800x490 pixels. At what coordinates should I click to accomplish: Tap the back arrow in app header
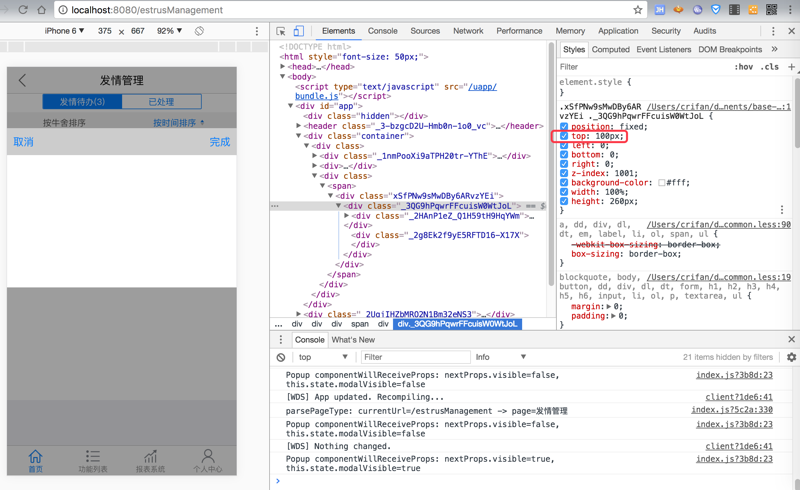(x=22, y=80)
